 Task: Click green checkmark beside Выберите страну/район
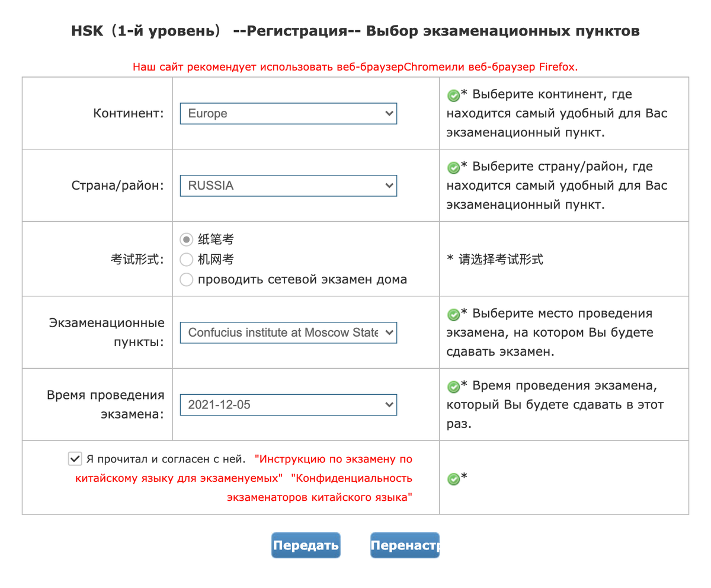[x=453, y=168]
